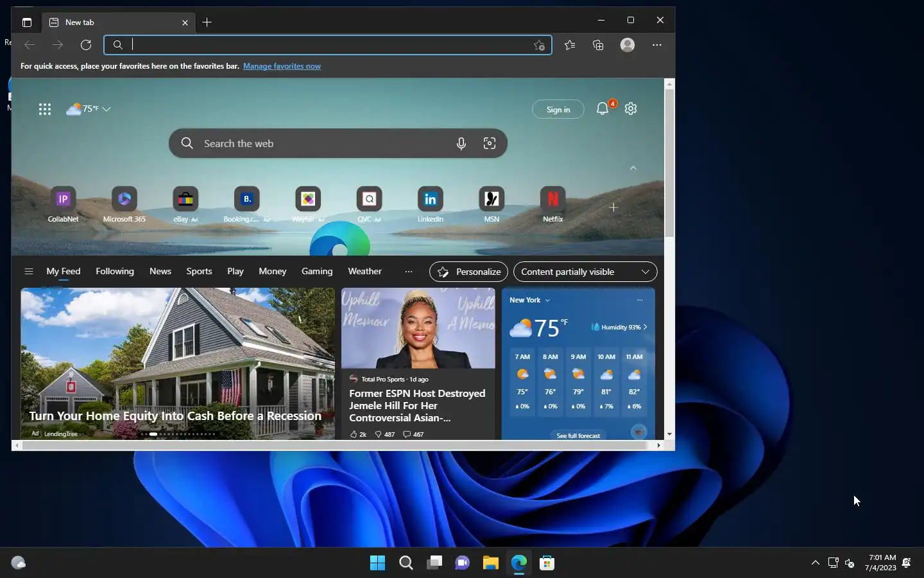Open the Wayfair quick link

point(308,205)
